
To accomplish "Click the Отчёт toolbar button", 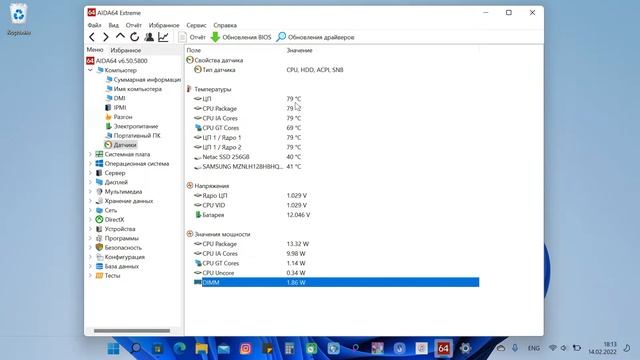I will 192,37.
